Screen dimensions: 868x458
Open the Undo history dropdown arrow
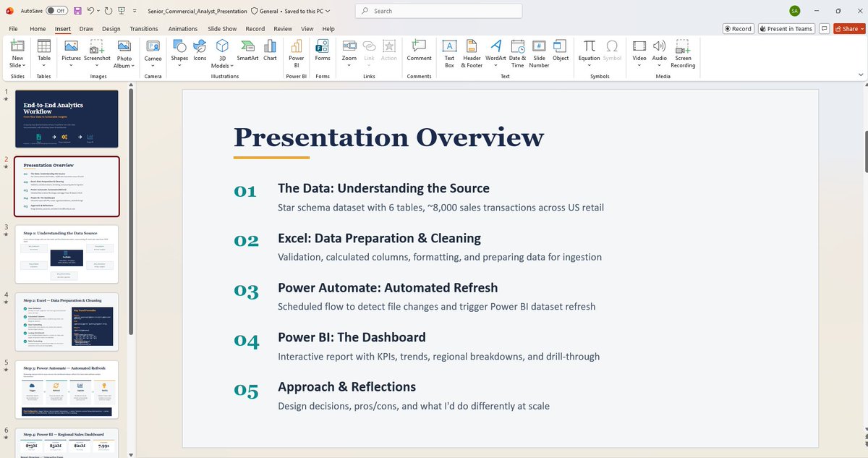click(99, 11)
